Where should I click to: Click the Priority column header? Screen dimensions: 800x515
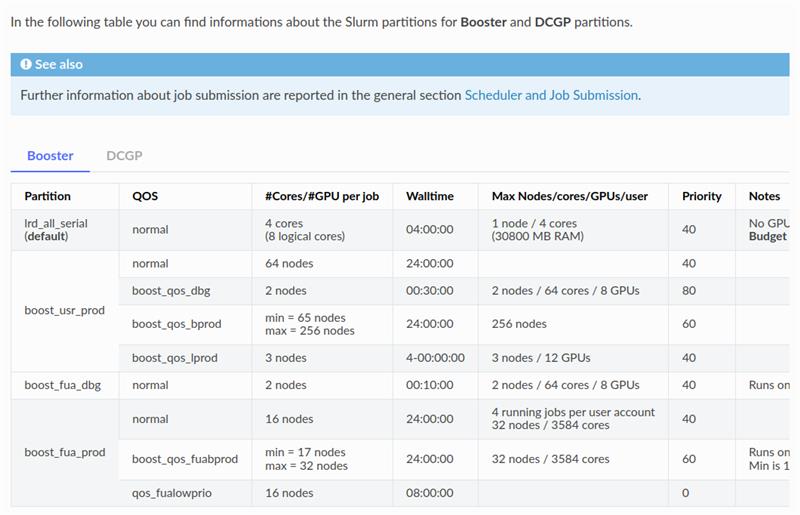tap(702, 196)
